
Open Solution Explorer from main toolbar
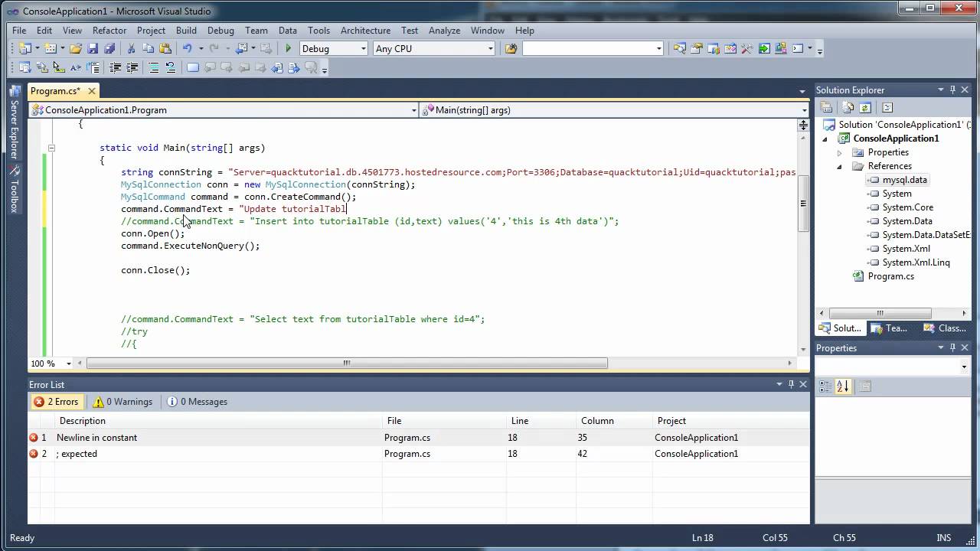click(679, 48)
